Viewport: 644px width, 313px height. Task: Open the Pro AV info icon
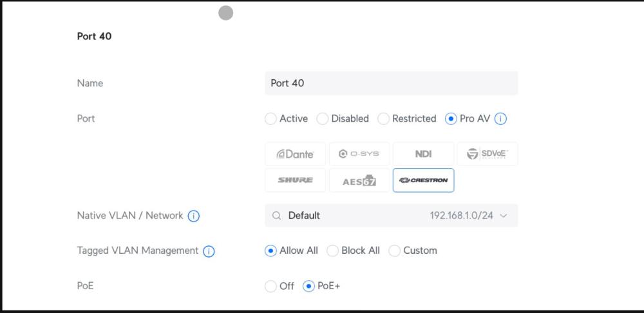(500, 119)
